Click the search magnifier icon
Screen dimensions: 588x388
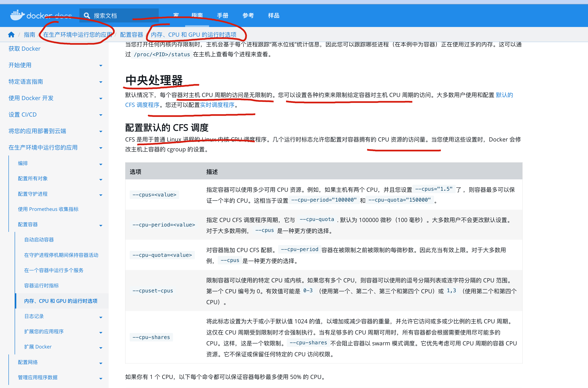tap(87, 16)
